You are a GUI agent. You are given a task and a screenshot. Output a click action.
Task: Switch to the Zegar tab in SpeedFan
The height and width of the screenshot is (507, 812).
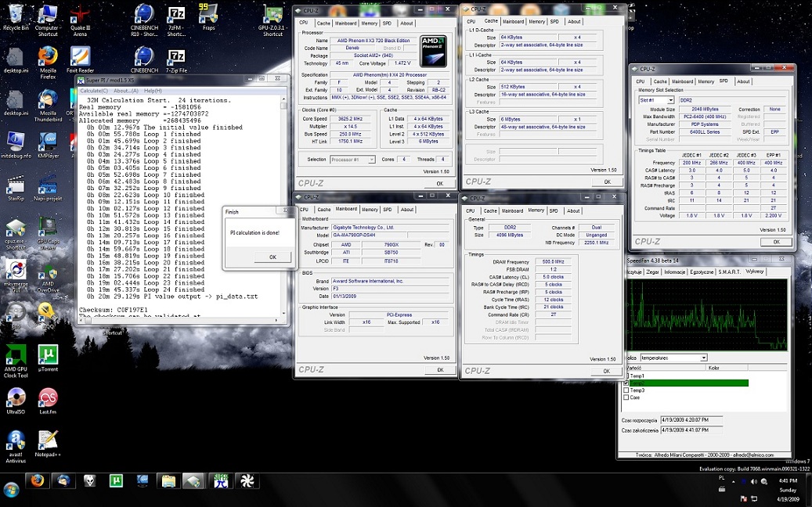[652, 272]
